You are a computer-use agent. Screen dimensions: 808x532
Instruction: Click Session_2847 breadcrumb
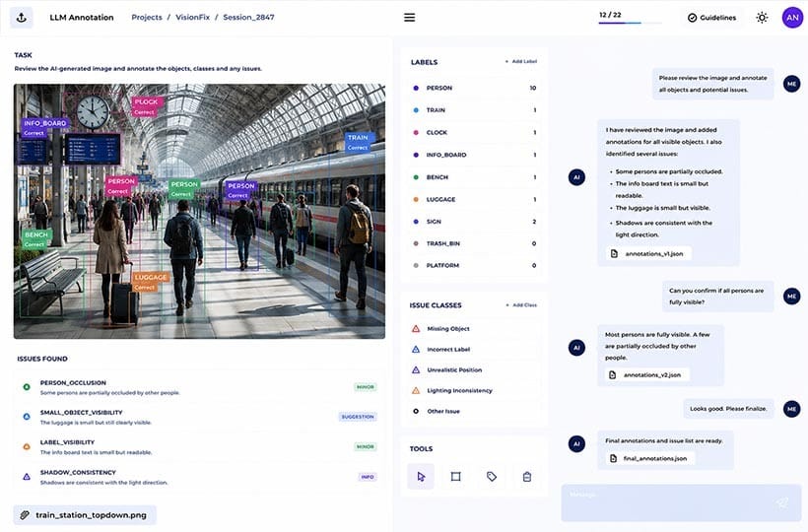click(248, 18)
